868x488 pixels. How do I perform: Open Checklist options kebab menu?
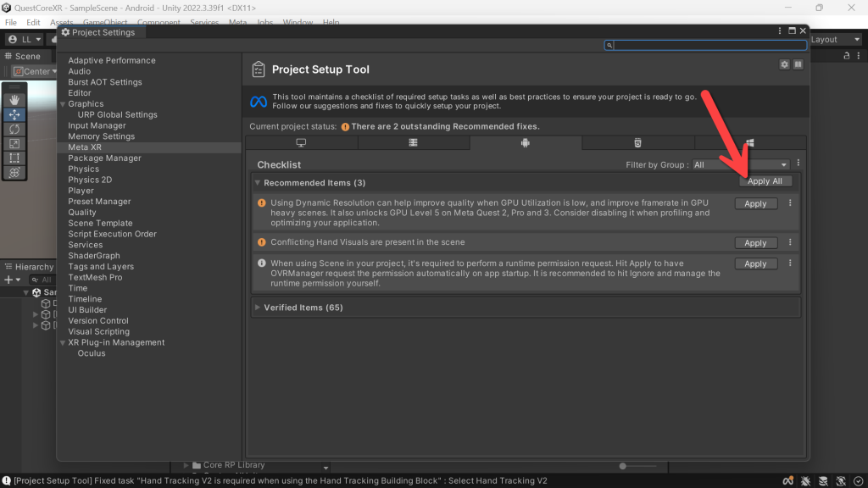(798, 164)
